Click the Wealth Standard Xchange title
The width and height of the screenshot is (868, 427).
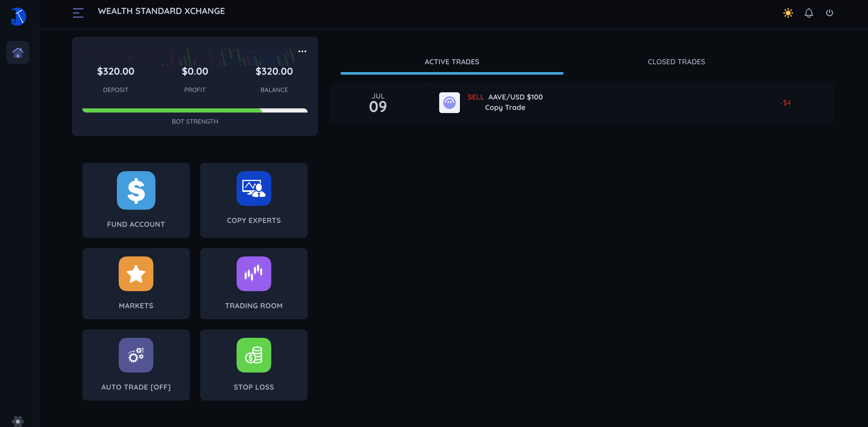pyautogui.click(x=161, y=11)
